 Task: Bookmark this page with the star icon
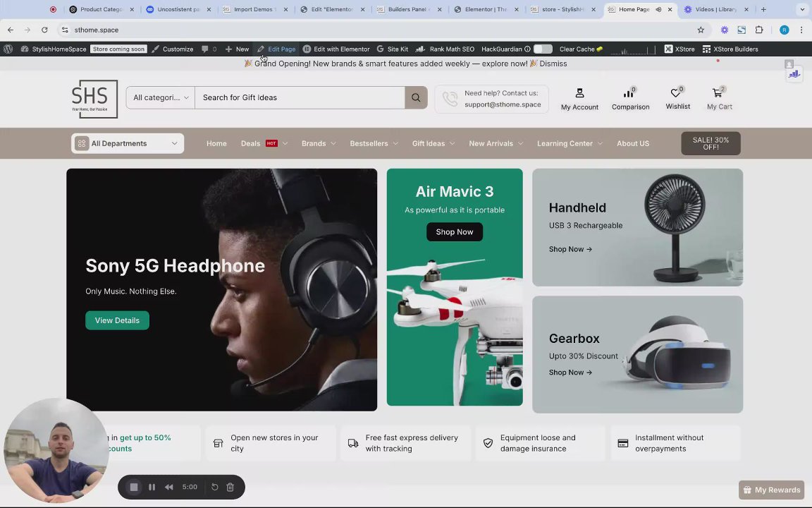point(701,30)
